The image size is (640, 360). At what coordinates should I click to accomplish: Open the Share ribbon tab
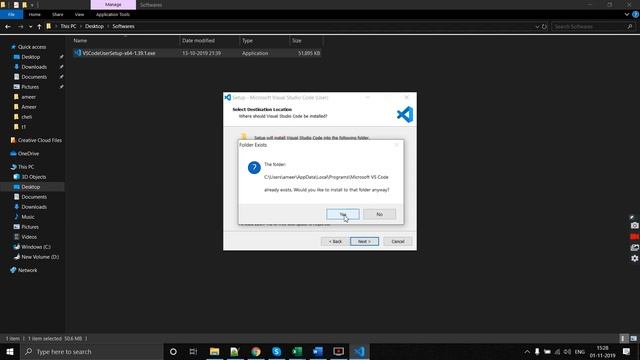tap(58, 14)
